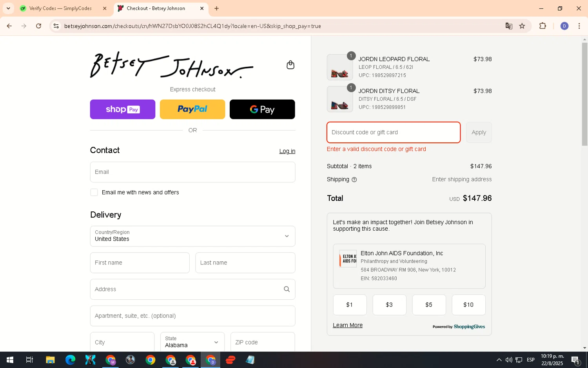Click the network tray icon
This screenshot has width=588, height=368.
click(519, 360)
